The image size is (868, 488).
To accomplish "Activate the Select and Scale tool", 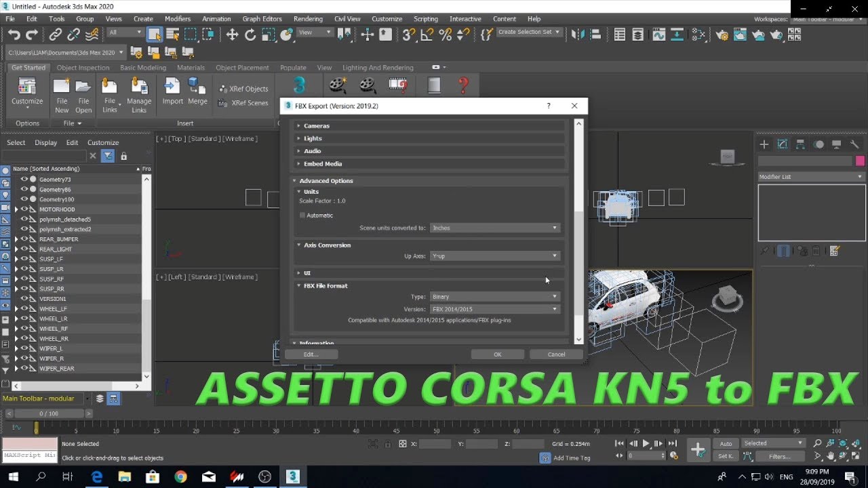I will coord(269,35).
